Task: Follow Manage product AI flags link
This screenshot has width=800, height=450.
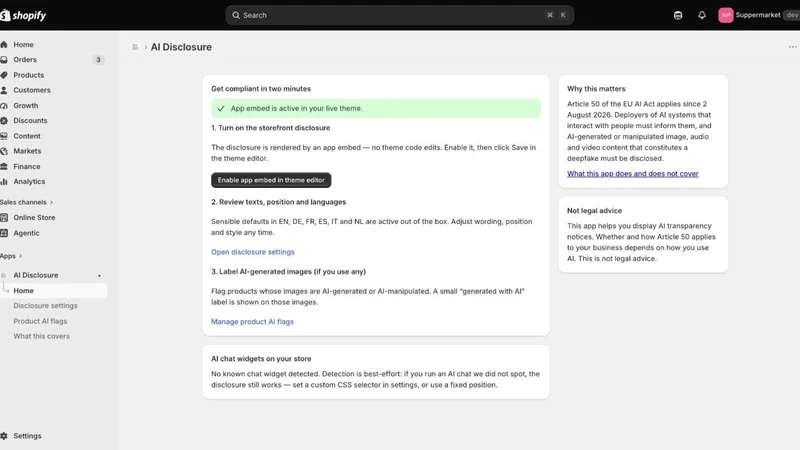Action: pos(253,322)
